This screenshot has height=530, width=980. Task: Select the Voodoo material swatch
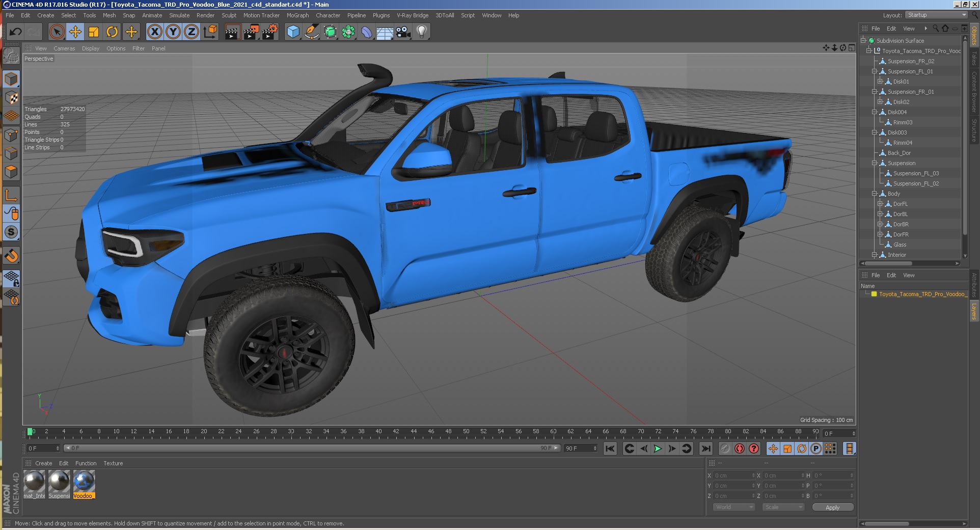pyautogui.click(x=84, y=484)
